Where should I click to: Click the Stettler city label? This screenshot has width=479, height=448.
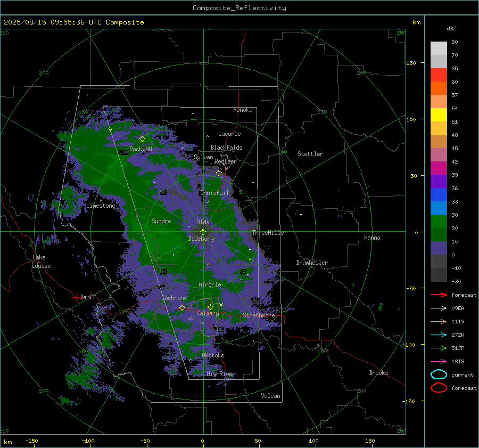point(310,154)
